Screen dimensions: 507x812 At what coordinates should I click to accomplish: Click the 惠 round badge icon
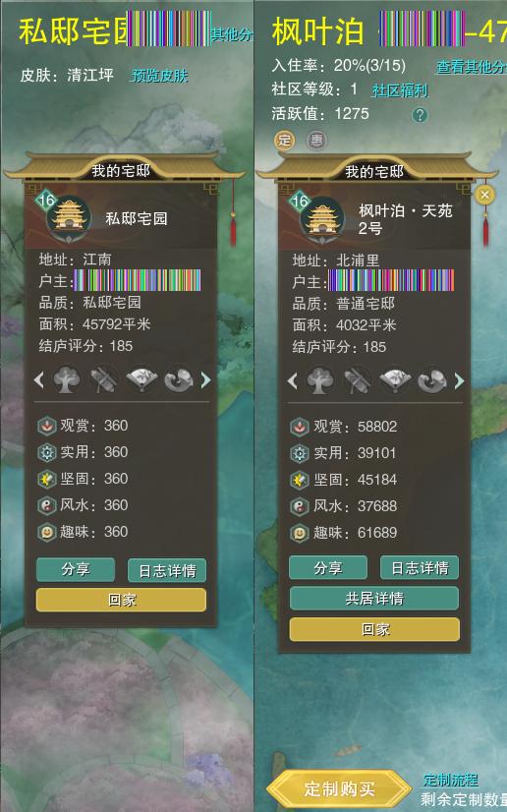(x=316, y=140)
